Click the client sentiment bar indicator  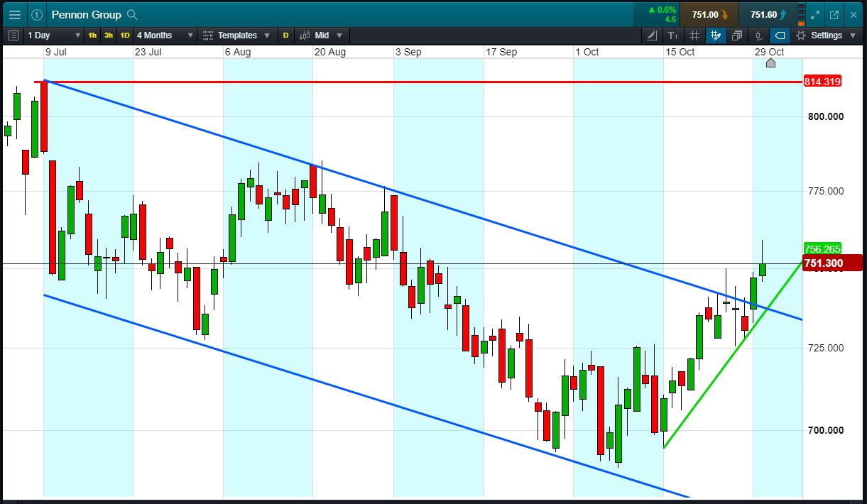click(x=802, y=14)
